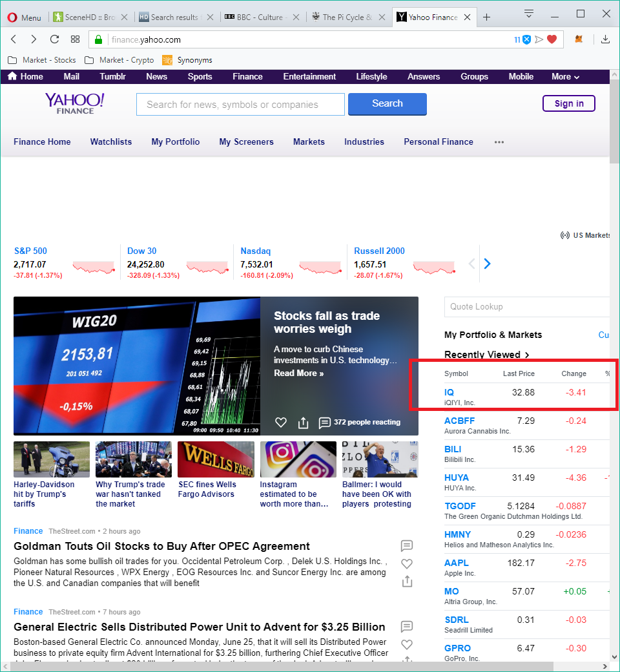Open the Market - Stocks bookmark folder
The height and width of the screenshot is (672, 620).
(42, 60)
